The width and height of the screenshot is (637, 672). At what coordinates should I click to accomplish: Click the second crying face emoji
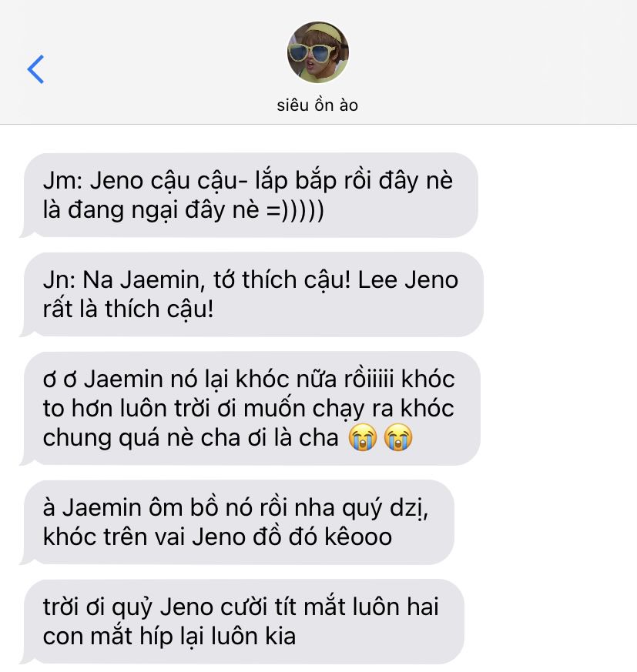coord(398,437)
